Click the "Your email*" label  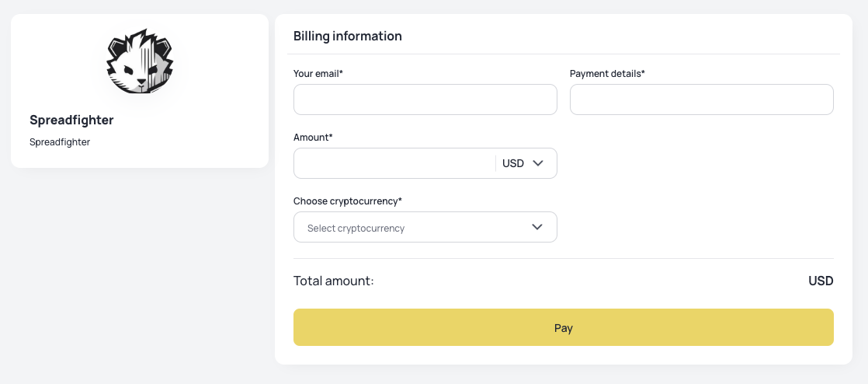click(318, 74)
